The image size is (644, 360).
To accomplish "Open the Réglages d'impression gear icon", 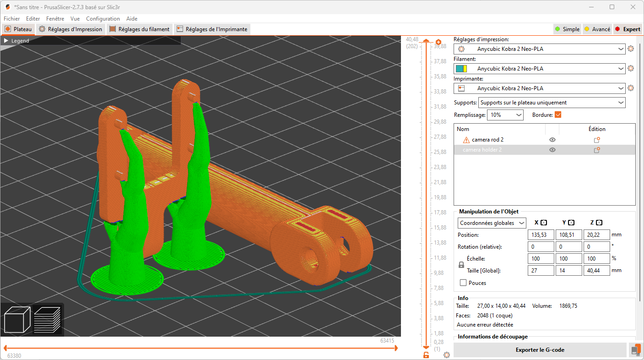I will coord(631,49).
